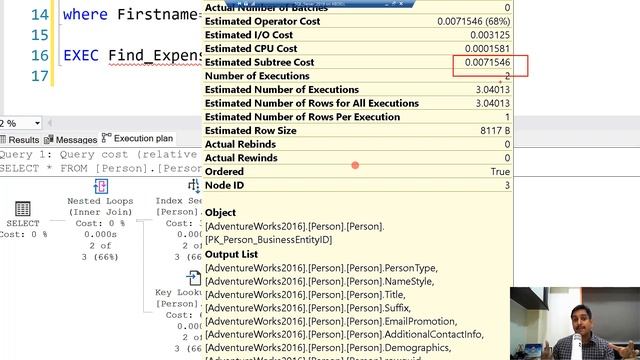
Task: Click the Key Lookup operator icon
Action: pyautogui.click(x=194, y=278)
